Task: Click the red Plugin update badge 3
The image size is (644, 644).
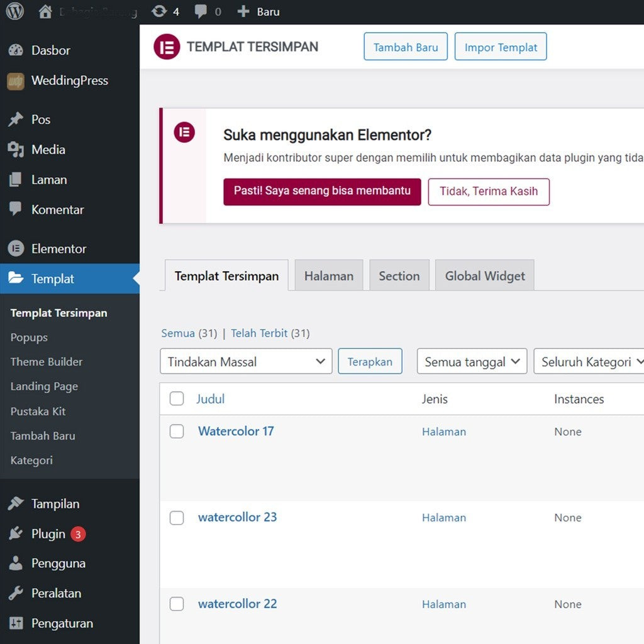Action: tap(77, 535)
